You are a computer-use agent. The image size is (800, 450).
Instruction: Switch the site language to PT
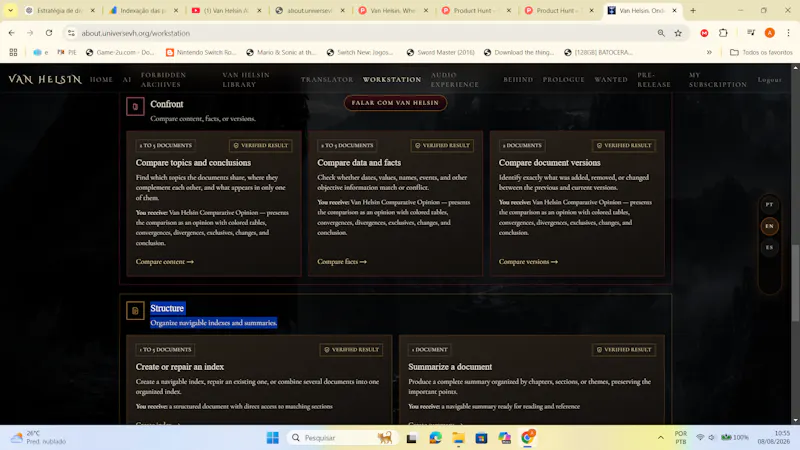click(769, 205)
